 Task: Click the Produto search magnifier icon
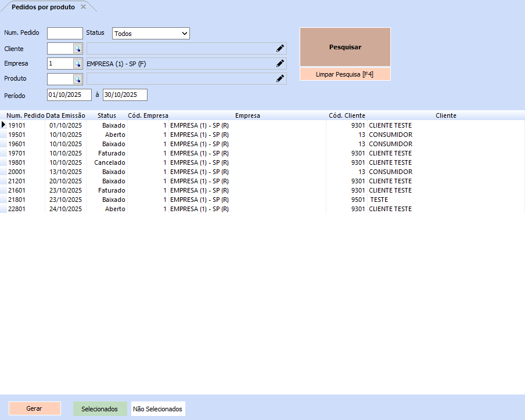(77, 79)
